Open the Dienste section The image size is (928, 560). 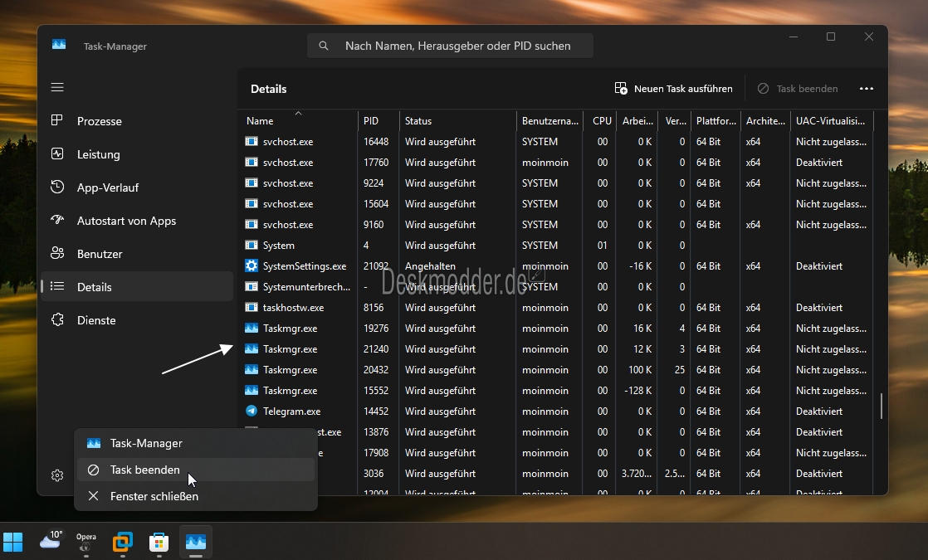click(96, 320)
